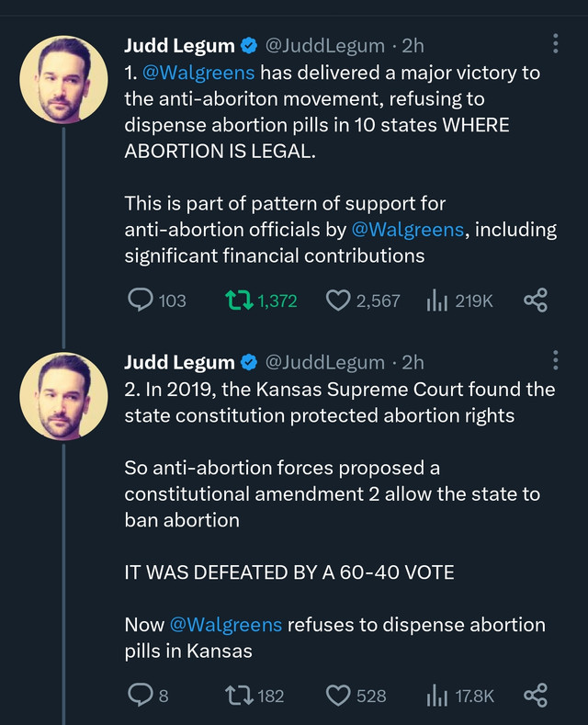588x725 pixels.
Task: Open more options menu on first tweet
Action: click(x=556, y=43)
